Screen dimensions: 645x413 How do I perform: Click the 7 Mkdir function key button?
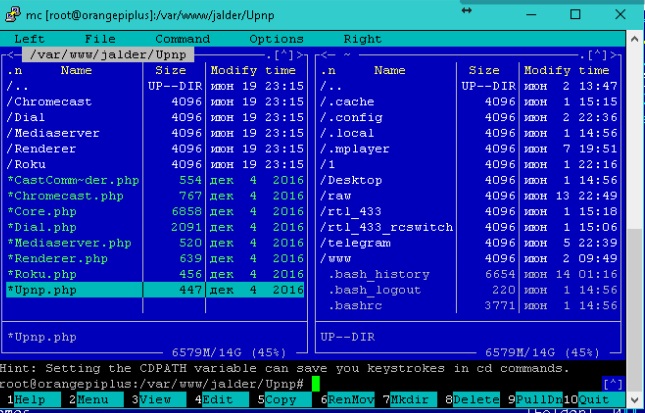coord(412,400)
